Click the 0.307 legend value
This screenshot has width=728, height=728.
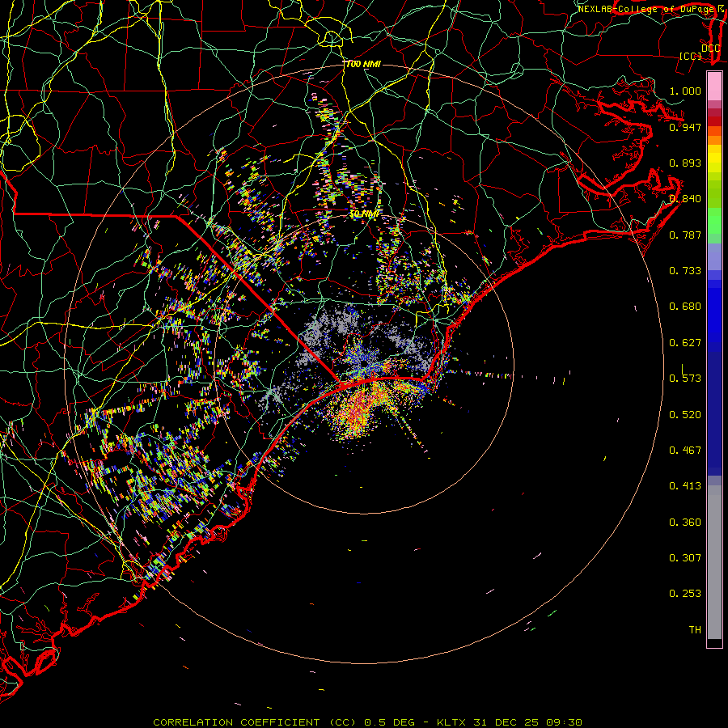coord(685,558)
